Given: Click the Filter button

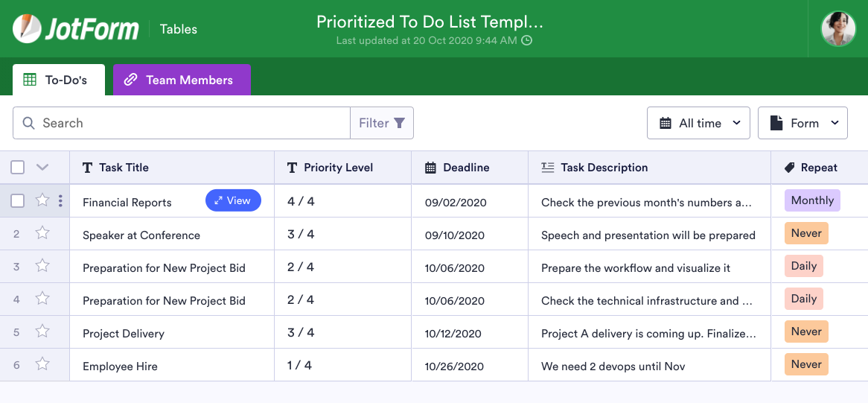Looking at the screenshot, I should coord(382,123).
